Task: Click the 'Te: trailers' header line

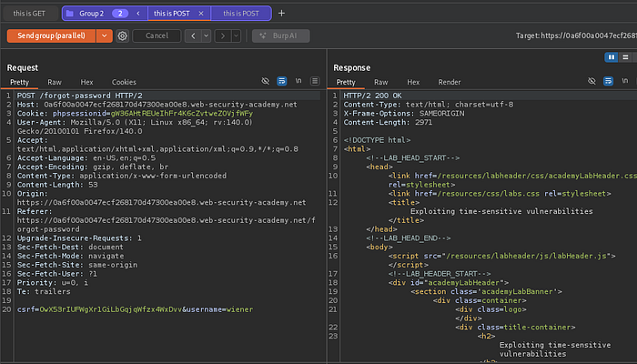Action: (44, 292)
